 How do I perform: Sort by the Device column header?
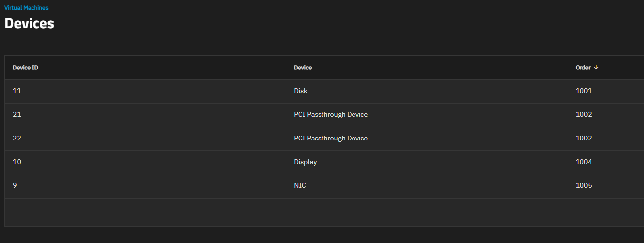303,68
